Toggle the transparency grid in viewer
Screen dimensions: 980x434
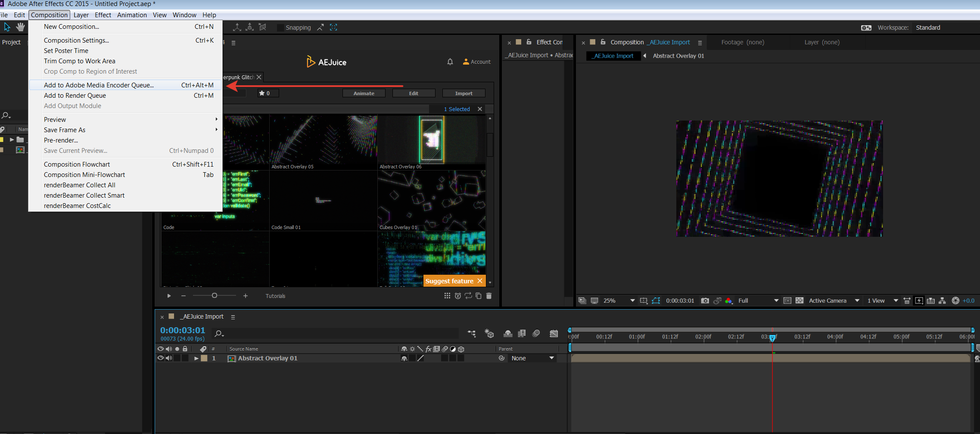pyautogui.click(x=800, y=301)
